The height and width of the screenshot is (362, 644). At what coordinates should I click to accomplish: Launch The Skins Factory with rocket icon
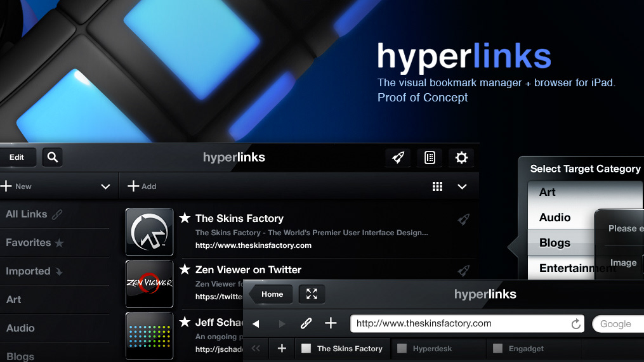pyautogui.click(x=464, y=219)
